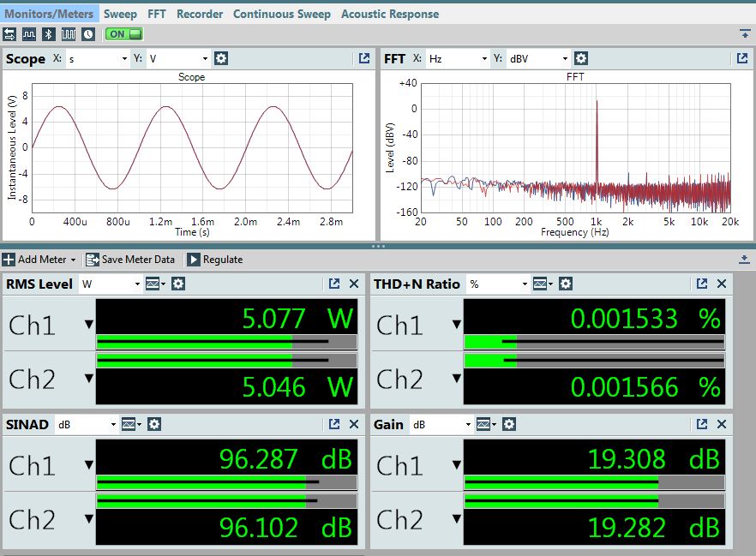Viewport: 756px width, 556px height.
Task: Open SINAD settings gear
Action: [153, 424]
